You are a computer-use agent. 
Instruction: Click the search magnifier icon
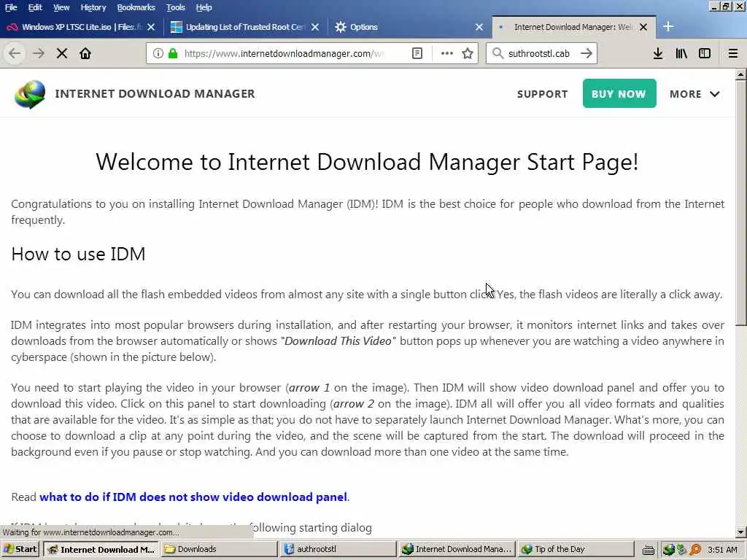tap(498, 53)
